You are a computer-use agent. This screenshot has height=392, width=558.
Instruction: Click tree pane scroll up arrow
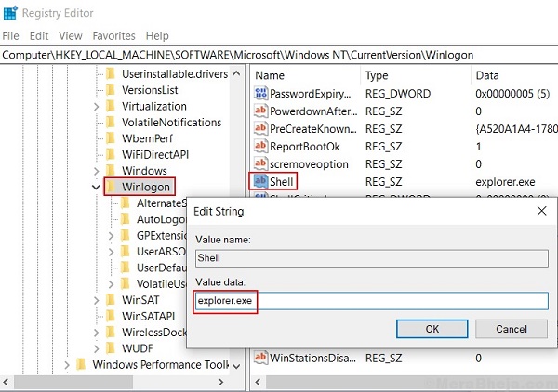tap(236, 73)
